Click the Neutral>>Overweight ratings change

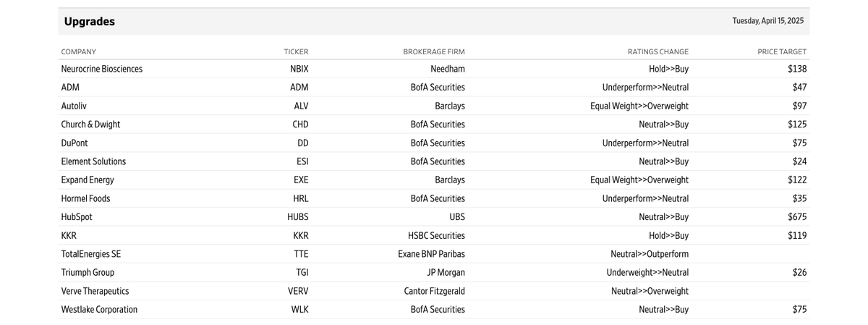coord(650,291)
